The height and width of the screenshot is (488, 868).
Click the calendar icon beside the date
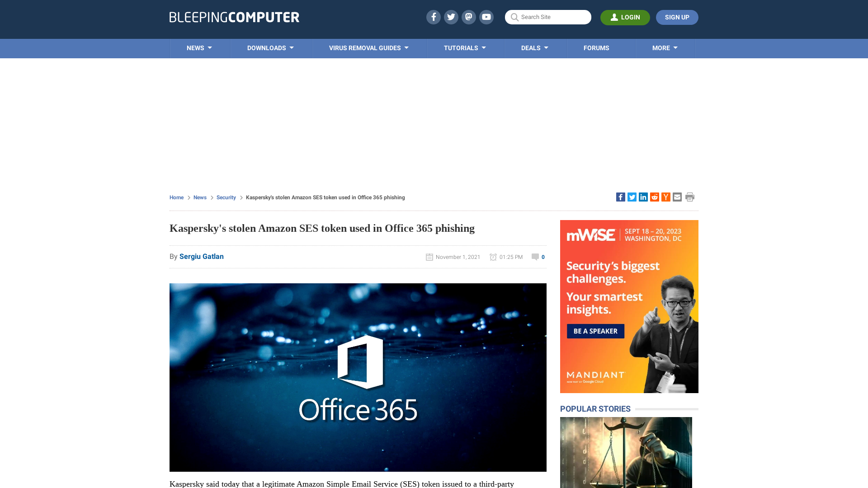coord(429,257)
